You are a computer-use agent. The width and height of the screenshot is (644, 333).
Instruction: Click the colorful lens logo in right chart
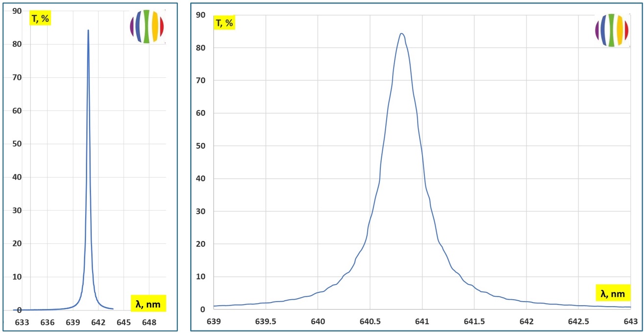pyautogui.click(x=612, y=30)
